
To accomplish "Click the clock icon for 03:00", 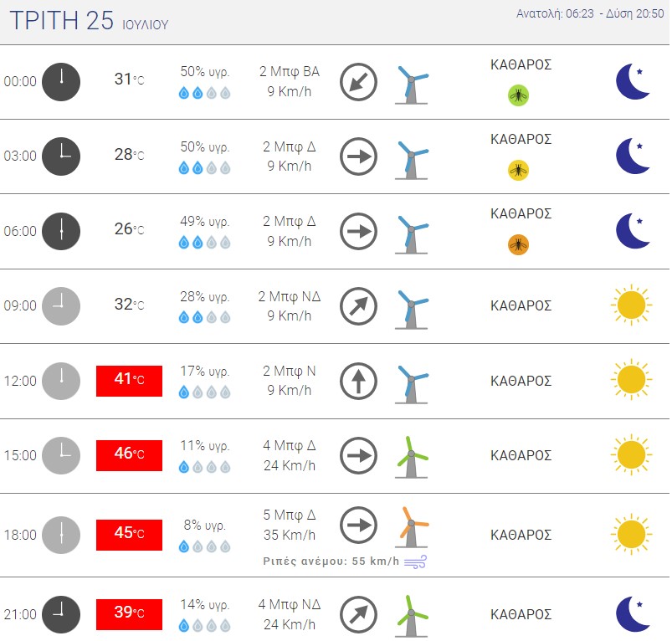I will coord(61,156).
